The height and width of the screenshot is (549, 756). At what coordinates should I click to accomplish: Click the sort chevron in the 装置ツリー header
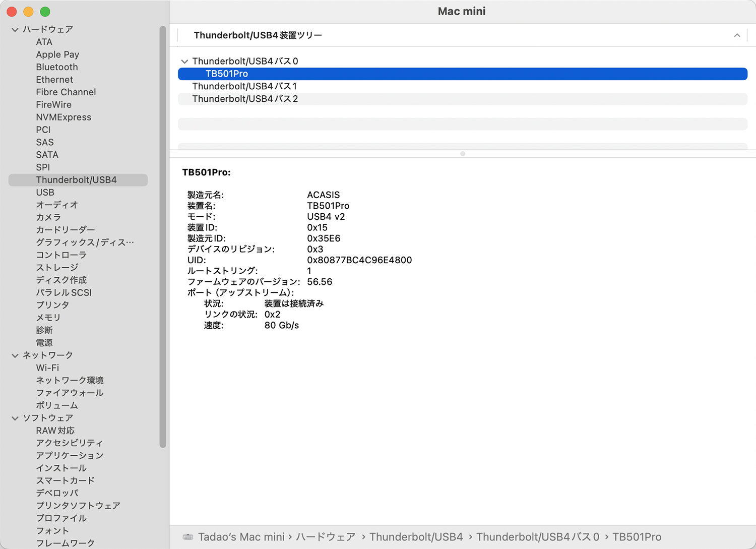[x=737, y=35]
